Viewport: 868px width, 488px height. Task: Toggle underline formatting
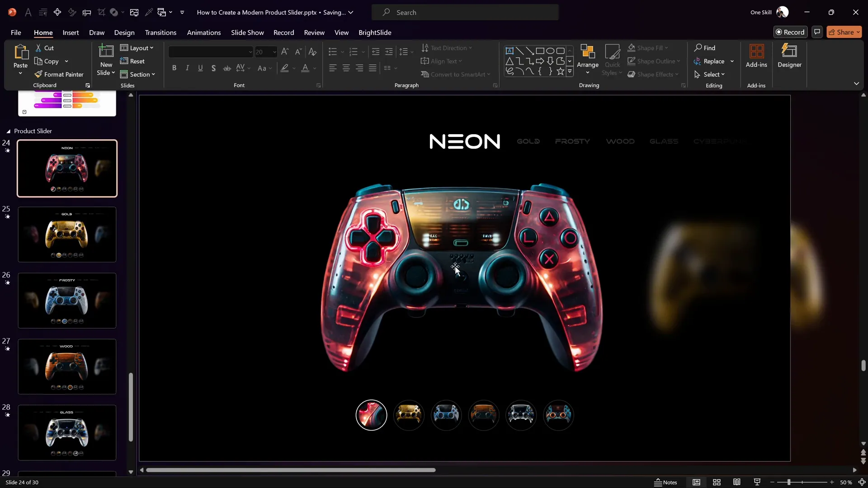tap(200, 68)
